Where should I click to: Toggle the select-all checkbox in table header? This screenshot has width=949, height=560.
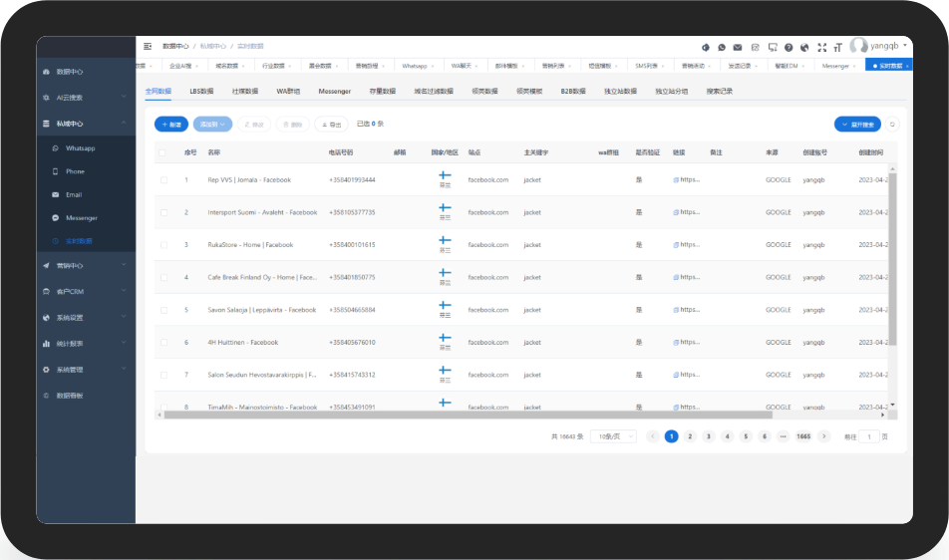(164, 152)
